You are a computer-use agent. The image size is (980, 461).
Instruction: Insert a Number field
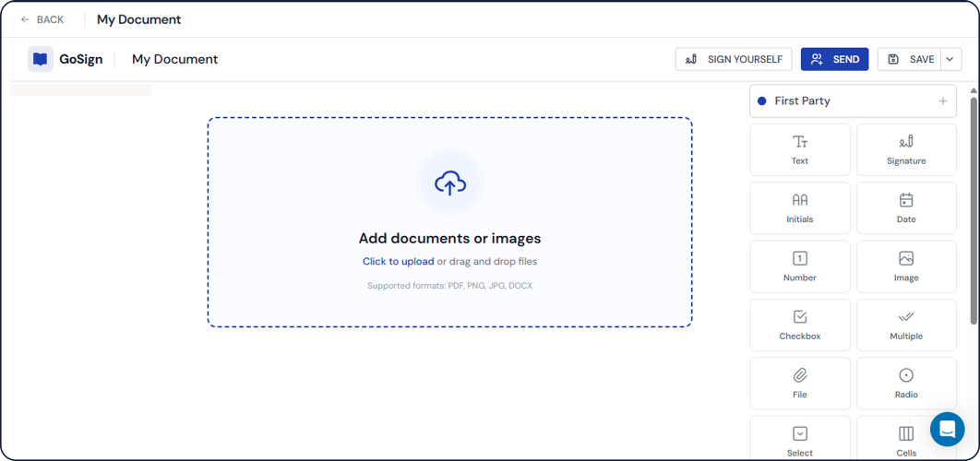click(800, 266)
